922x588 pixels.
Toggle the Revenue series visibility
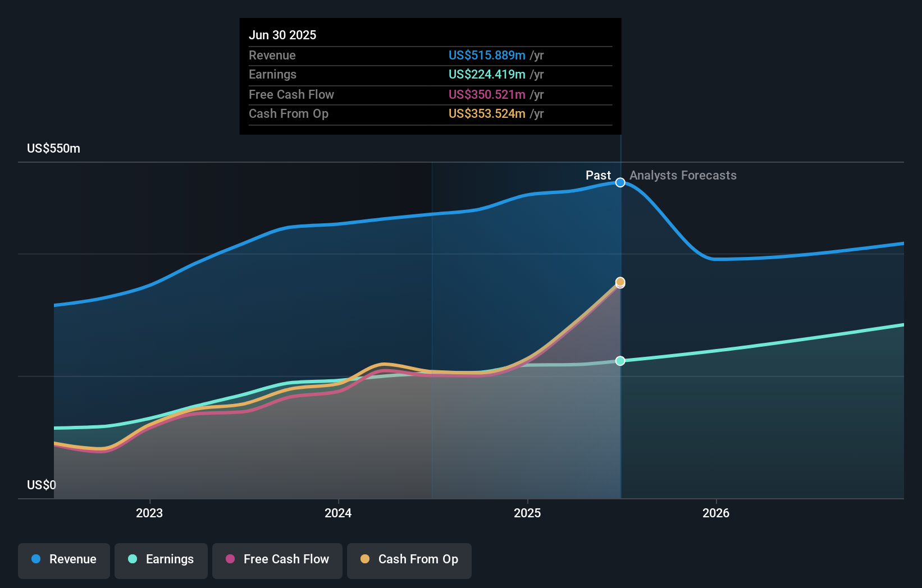tap(63, 559)
